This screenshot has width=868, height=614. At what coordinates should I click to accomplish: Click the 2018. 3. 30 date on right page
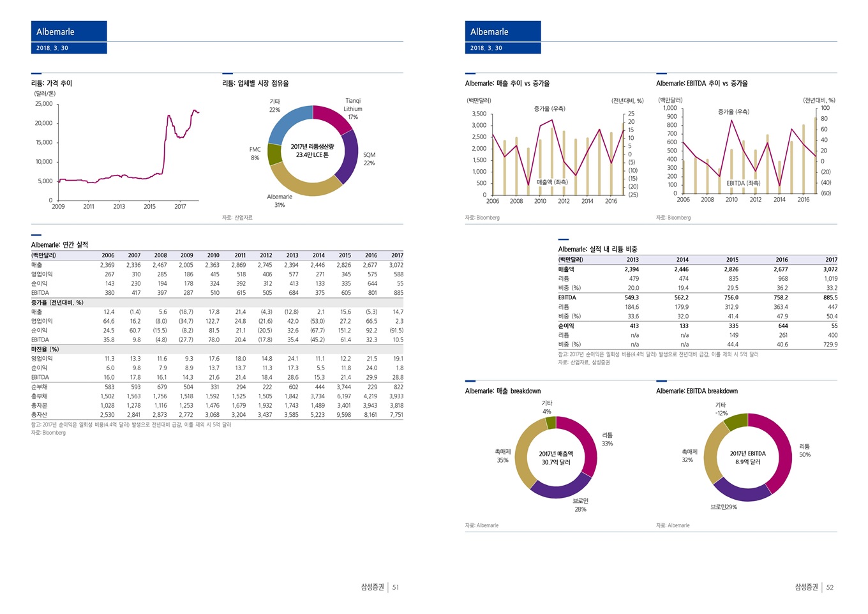[x=486, y=48]
